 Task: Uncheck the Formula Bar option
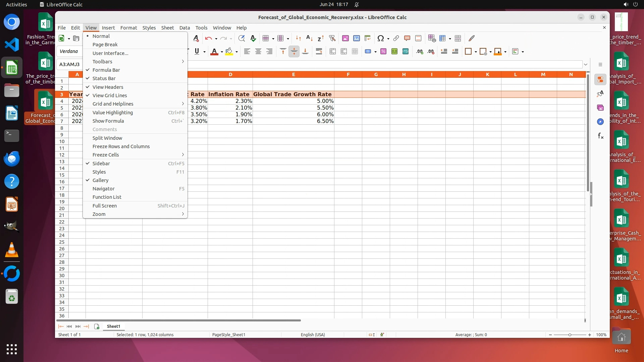tap(106, 70)
